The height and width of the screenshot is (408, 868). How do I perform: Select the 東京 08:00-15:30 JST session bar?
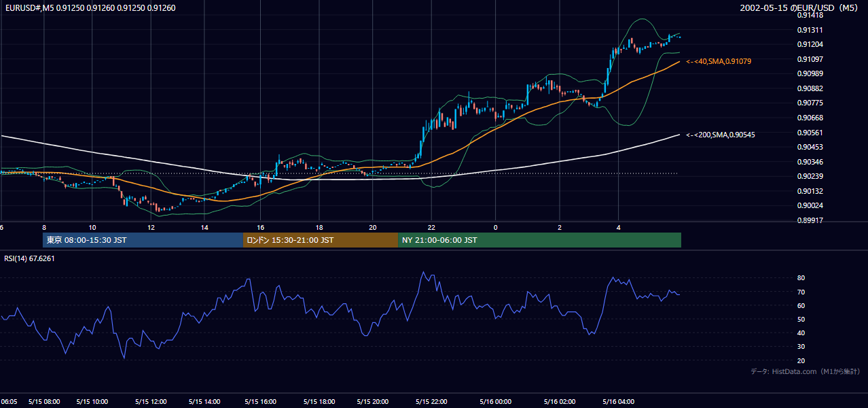pyautogui.click(x=143, y=240)
